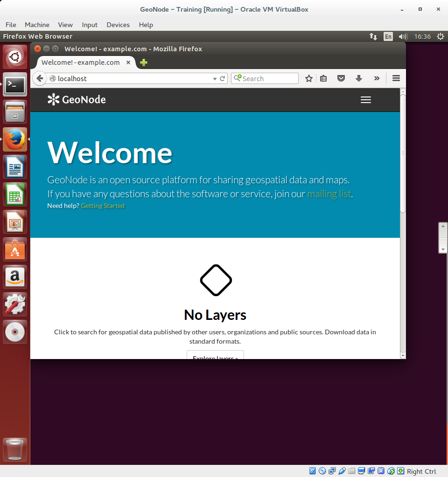Click network indicator in top panel
448x477 pixels.
coord(373,36)
